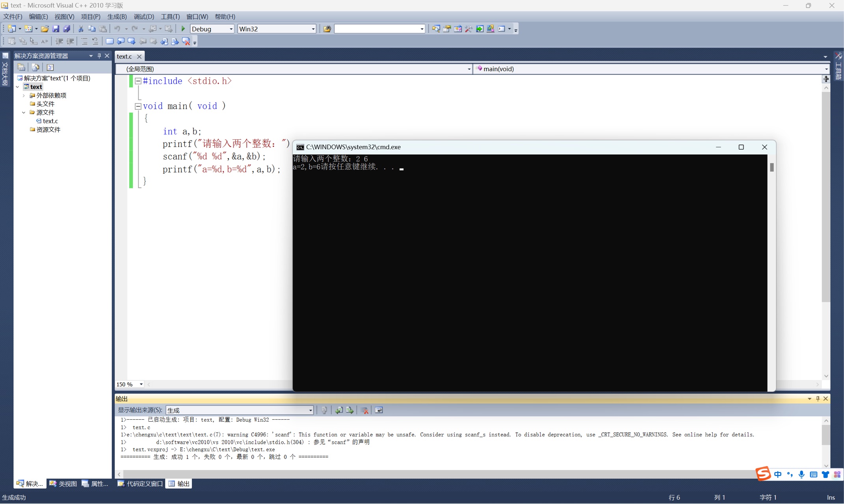Click the Open File folder icon
This screenshot has height=504, width=844.
[x=45, y=29]
